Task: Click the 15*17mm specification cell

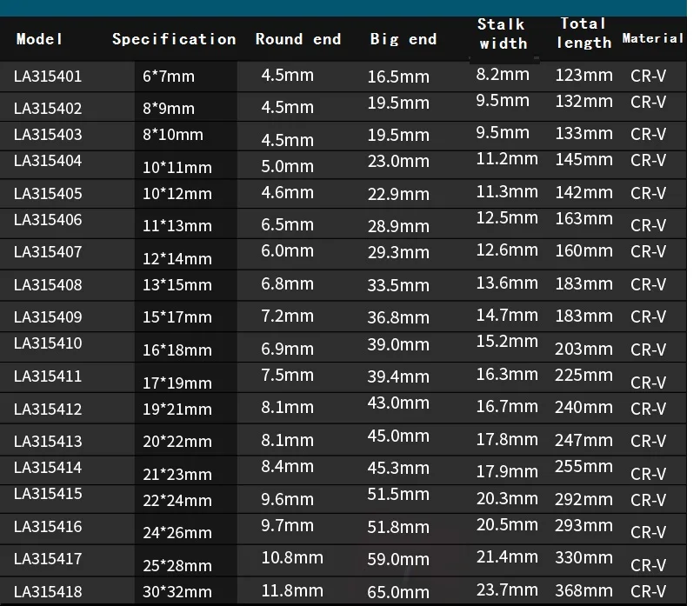Action: (177, 317)
